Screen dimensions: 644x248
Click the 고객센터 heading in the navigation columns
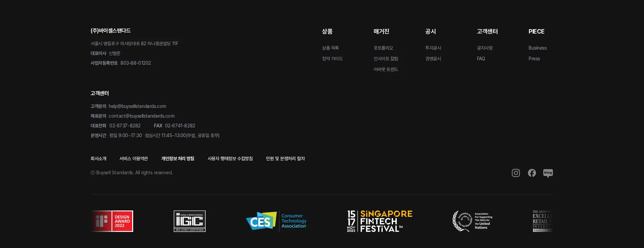[x=487, y=32]
